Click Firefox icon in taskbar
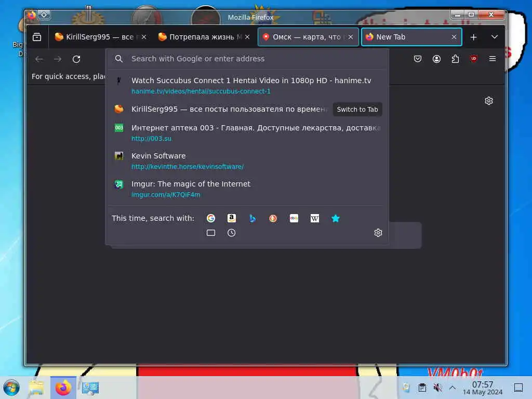Viewport: 532px width, 399px height. point(63,388)
